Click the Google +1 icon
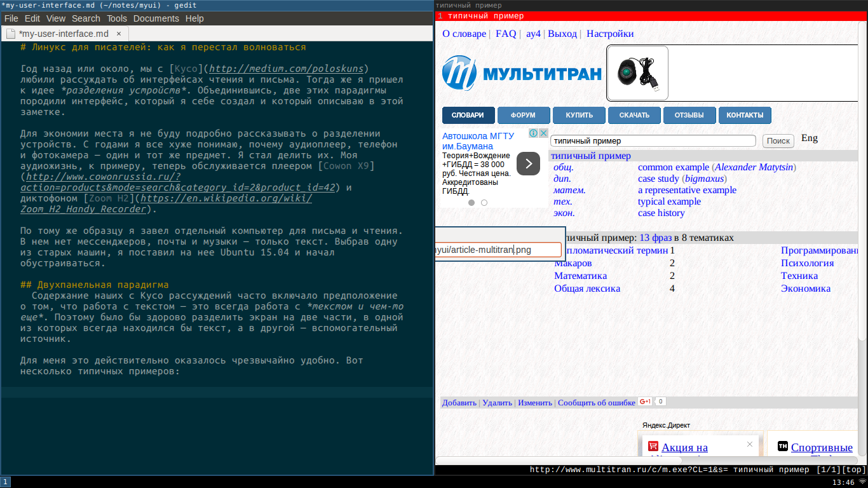The width and height of the screenshot is (868, 488). [645, 402]
